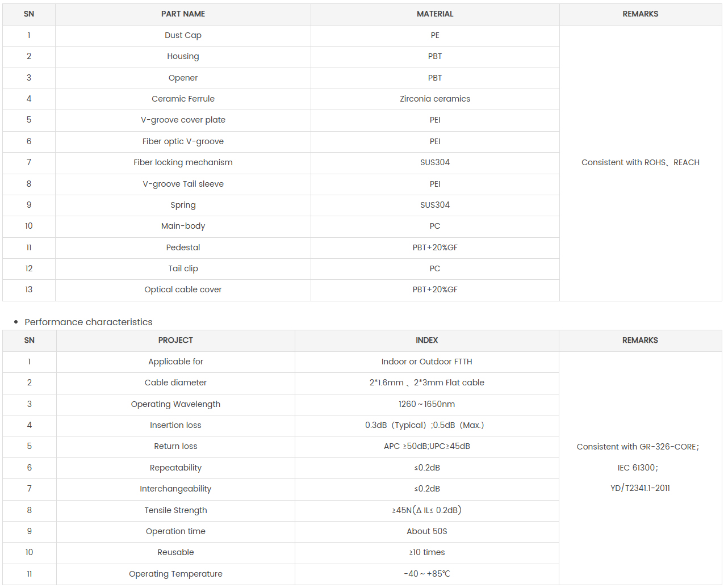Select the 1260~1650nm index value
Screen dimensions: 724x588
pyautogui.click(x=426, y=404)
